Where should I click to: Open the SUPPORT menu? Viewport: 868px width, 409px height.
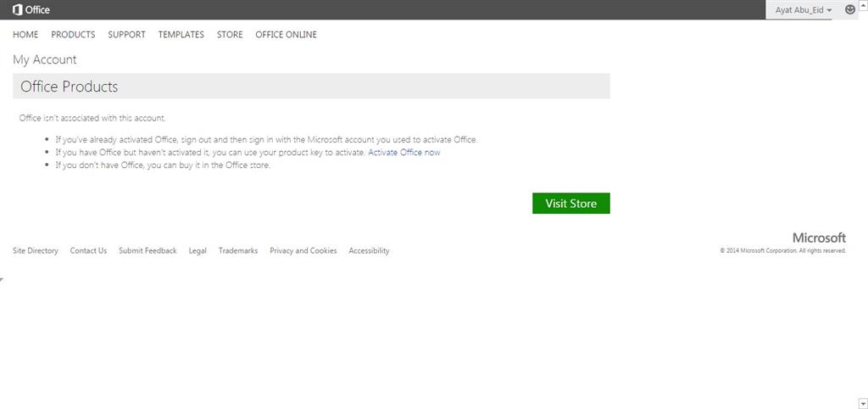pos(127,34)
